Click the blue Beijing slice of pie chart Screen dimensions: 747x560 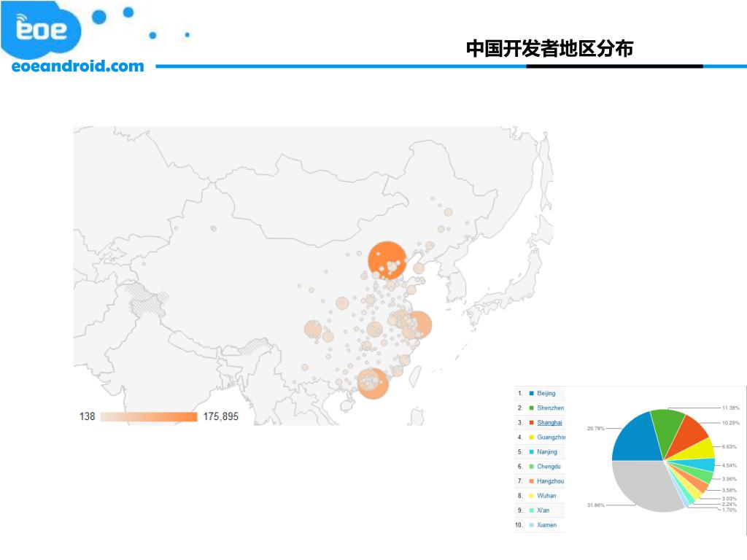click(x=638, y=439)
